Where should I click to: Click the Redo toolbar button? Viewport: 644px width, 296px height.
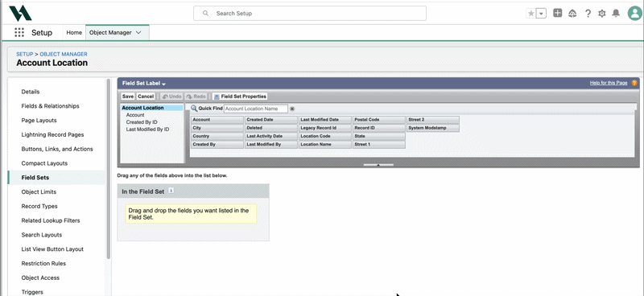[196, 97]
